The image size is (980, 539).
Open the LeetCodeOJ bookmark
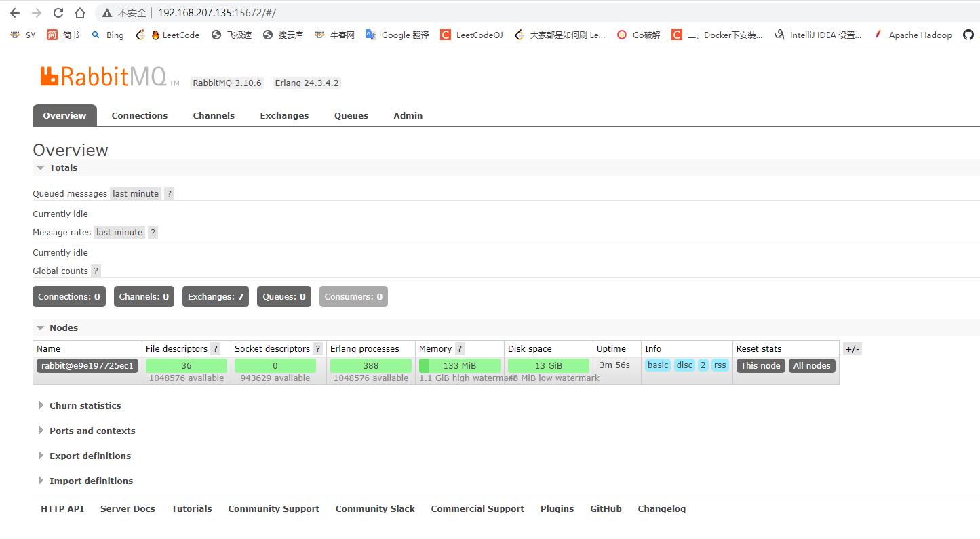(x=471, y=35)
